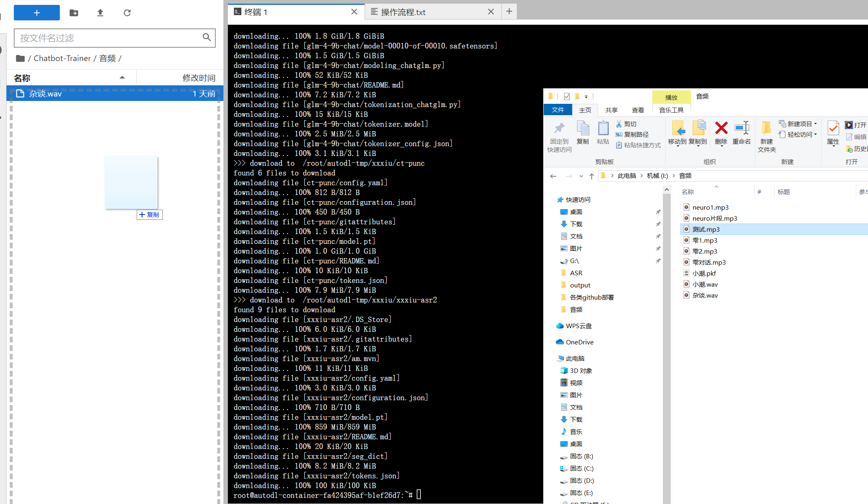
Task: Open the ASR folder in Quick access
Action: point(576,273)
